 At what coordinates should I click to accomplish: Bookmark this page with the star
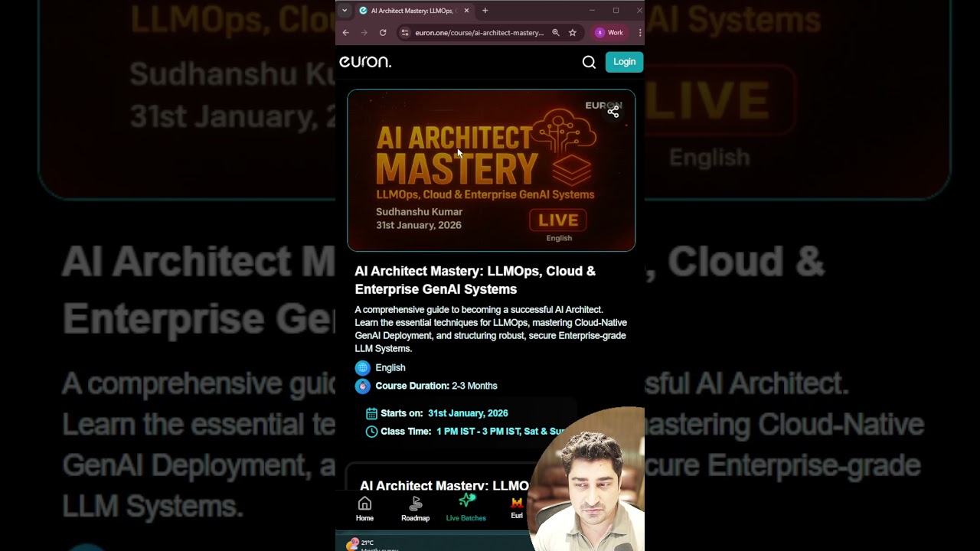pos(572,33)
